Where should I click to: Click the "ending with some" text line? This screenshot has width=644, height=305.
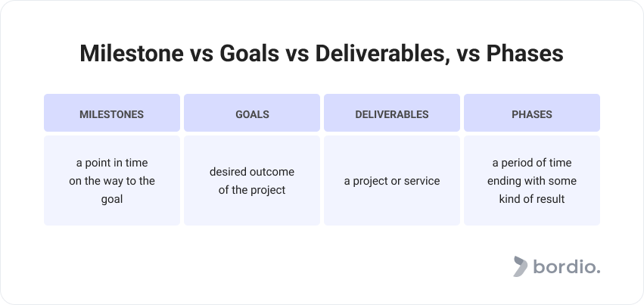coord(532,181)
